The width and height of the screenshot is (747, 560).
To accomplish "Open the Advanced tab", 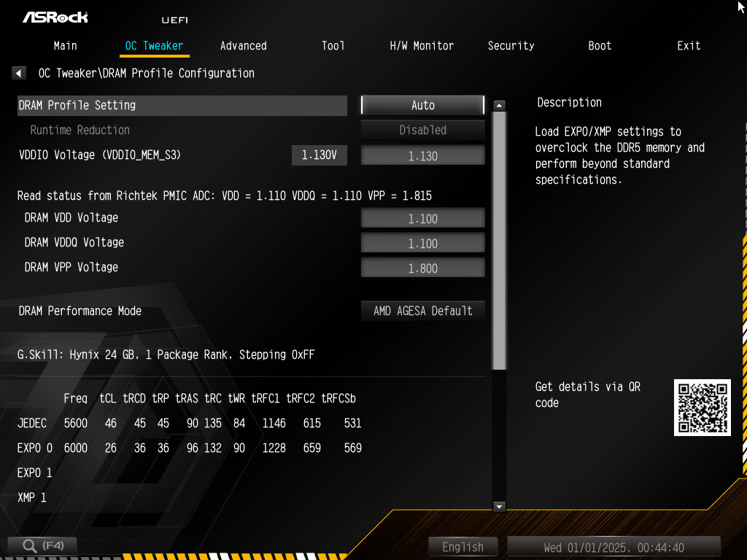I will pos(243,45).
